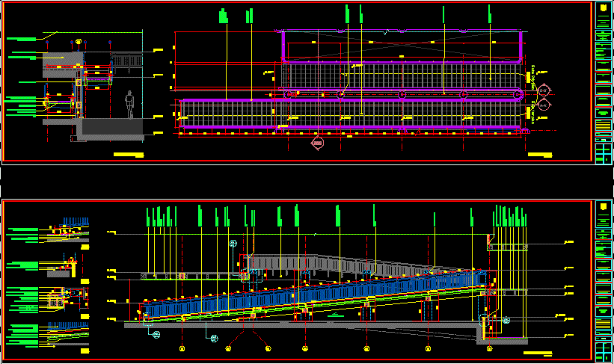Click the leftmost yellow grid bubble at bottom
614x364 pixels.
point(182,348)
